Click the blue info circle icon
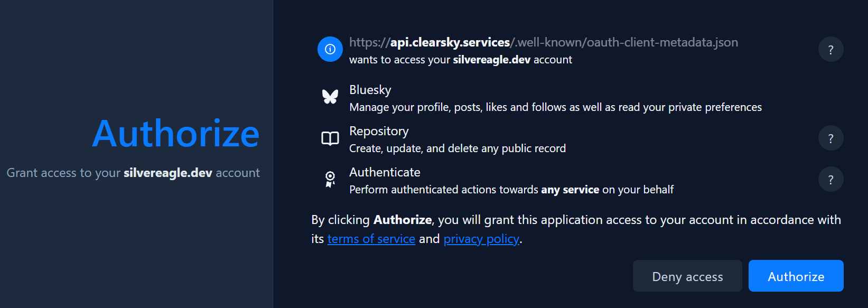Screen dimensions: 868x308 click(330, 49)
